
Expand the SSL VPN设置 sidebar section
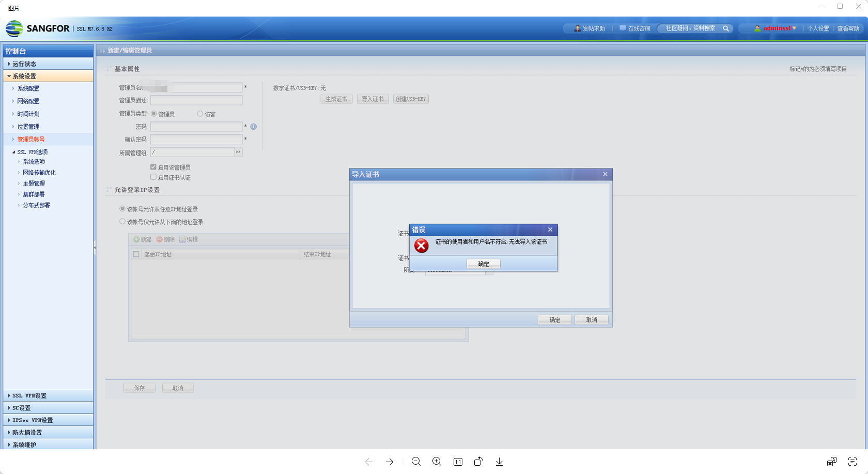pos(29,395)
